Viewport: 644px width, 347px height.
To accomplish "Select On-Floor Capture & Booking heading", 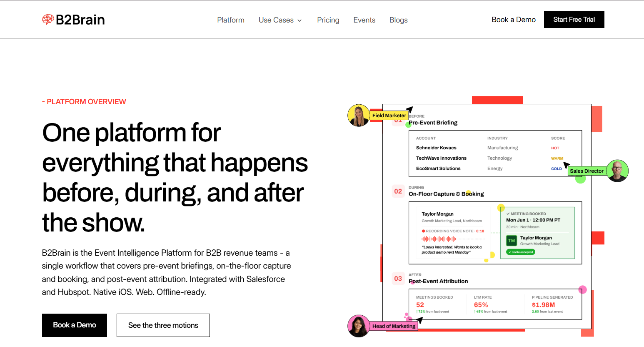I will pyautogui.click(x=446, y=194).
